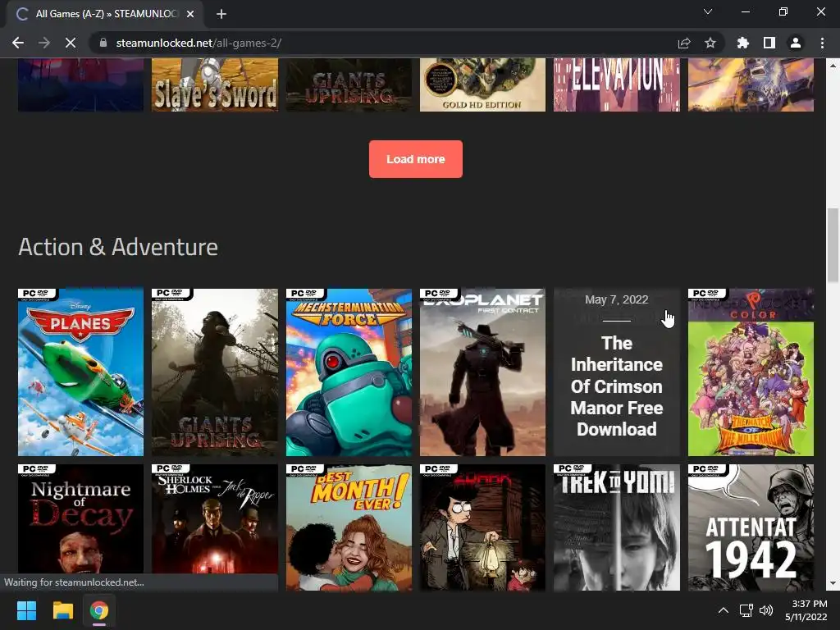Go back to the previous page
This screenshot has width=840, height=630.
[18, 43]
